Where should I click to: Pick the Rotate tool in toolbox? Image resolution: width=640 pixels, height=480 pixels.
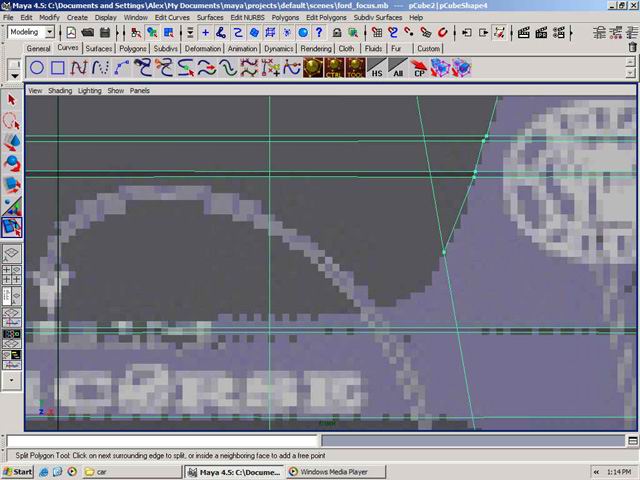12,164
